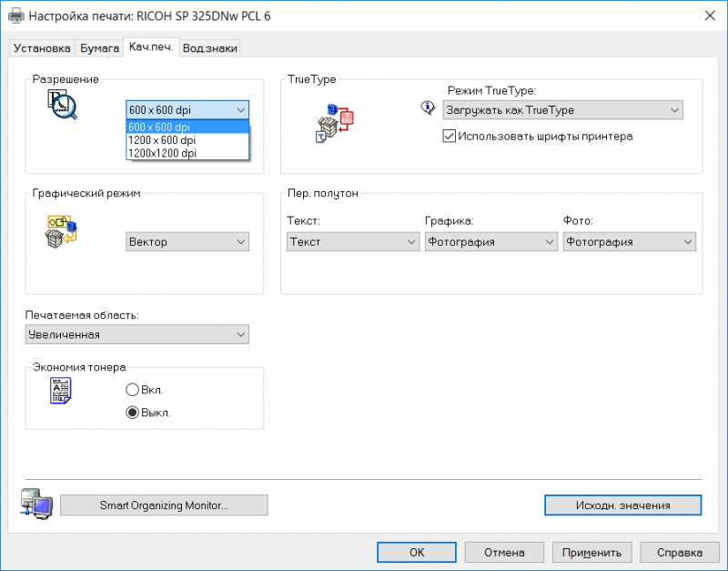
Task: Click the Пер. полутон group label
Action: [323, 193]
